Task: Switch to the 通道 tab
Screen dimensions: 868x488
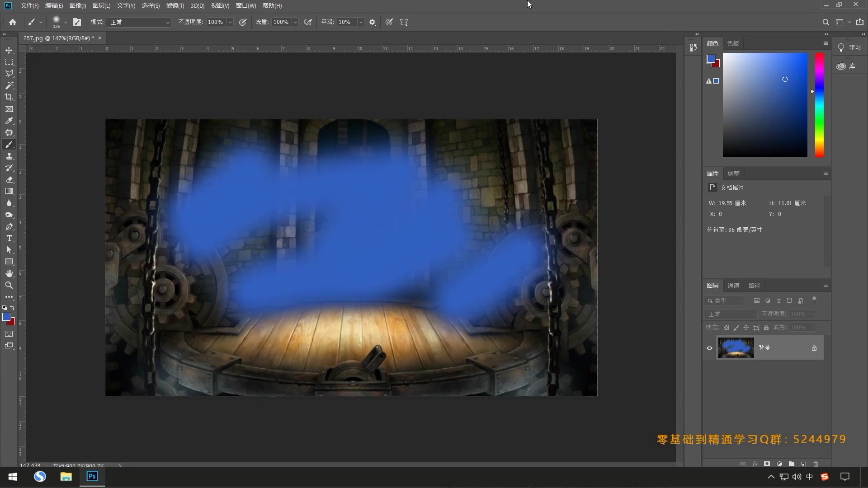Action: tap(733, 286)
